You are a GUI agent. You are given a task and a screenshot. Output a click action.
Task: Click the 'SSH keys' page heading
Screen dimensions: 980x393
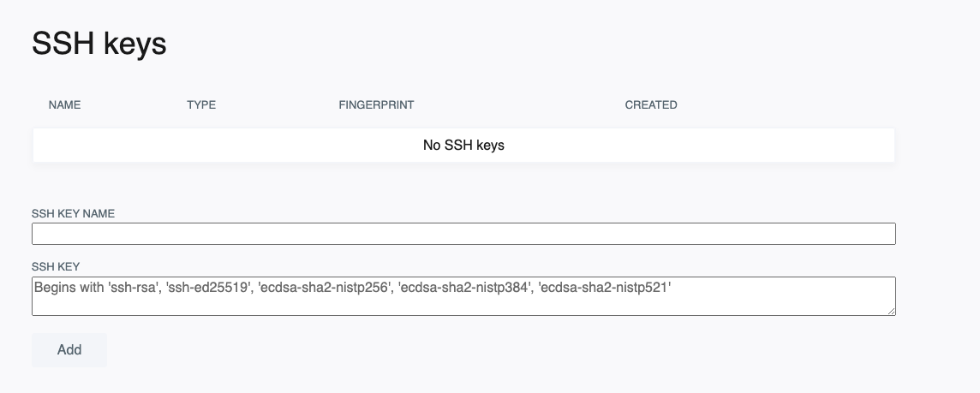click(99, 44)
